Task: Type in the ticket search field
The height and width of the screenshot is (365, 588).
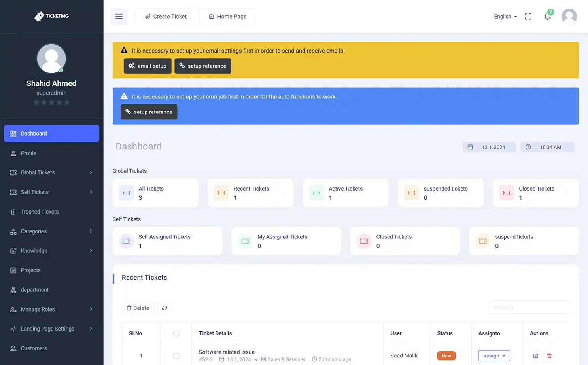Action: [529, 307]
